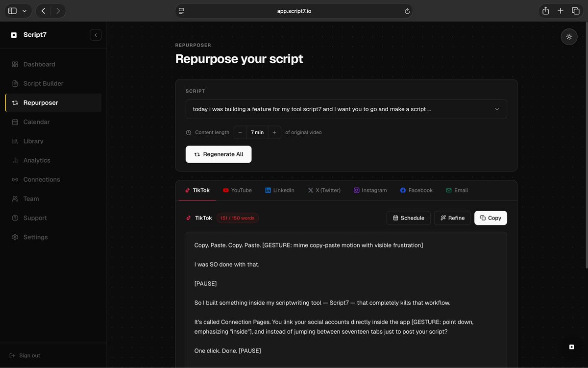Click the clock icon beside Content length
Screen dimensions: 588x368
tap(189, 132)
